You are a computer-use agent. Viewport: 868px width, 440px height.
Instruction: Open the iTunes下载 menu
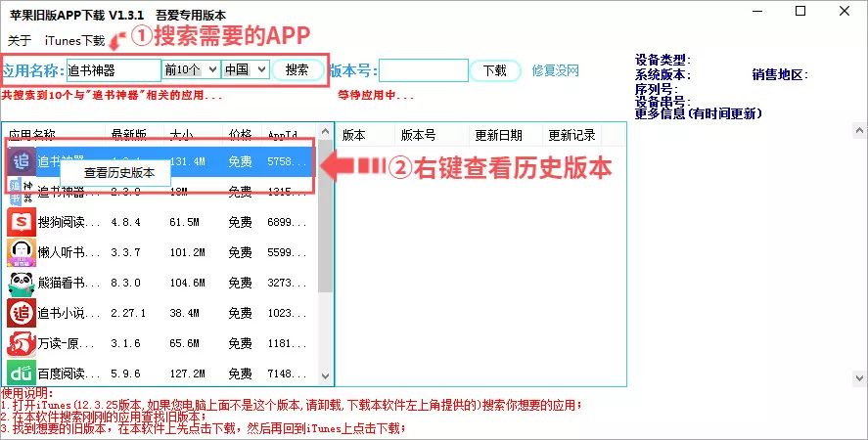click(74, 40)
